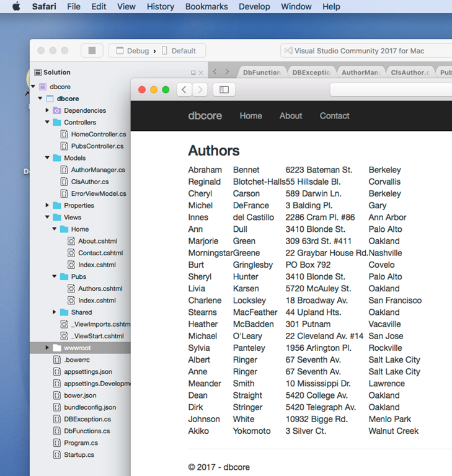This screenshot has height=476, width=452.
Task: Expand the Dependencies folder
Action: (x=47, y=110)
